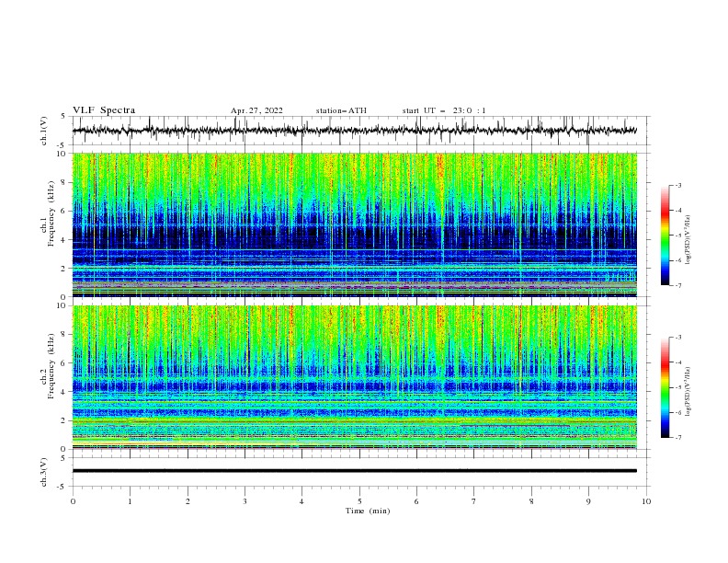Click the "station=ATH" header label

[x=341, y=110]
